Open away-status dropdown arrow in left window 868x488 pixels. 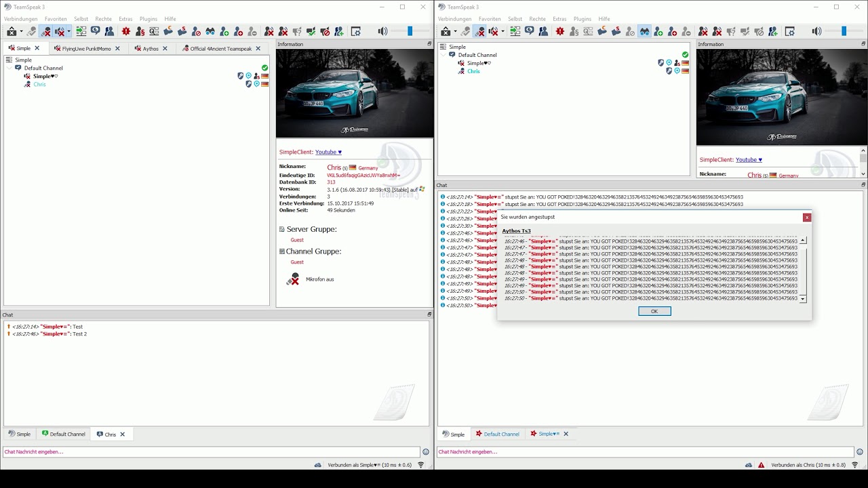click(21, 31)
